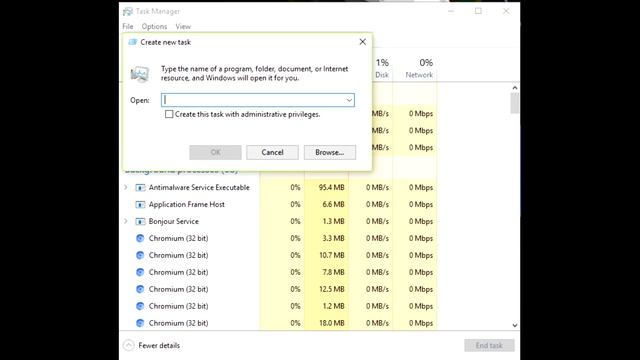This screenshot has height=360, width=640.
Task: Click the 1.3 MB memory value
Action: click(x=333, y=221)
